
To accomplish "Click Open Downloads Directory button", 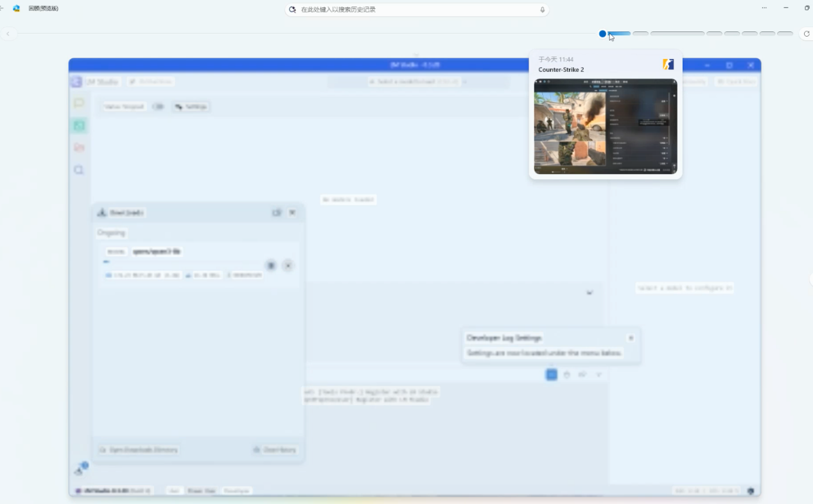I will coord(138,450).
